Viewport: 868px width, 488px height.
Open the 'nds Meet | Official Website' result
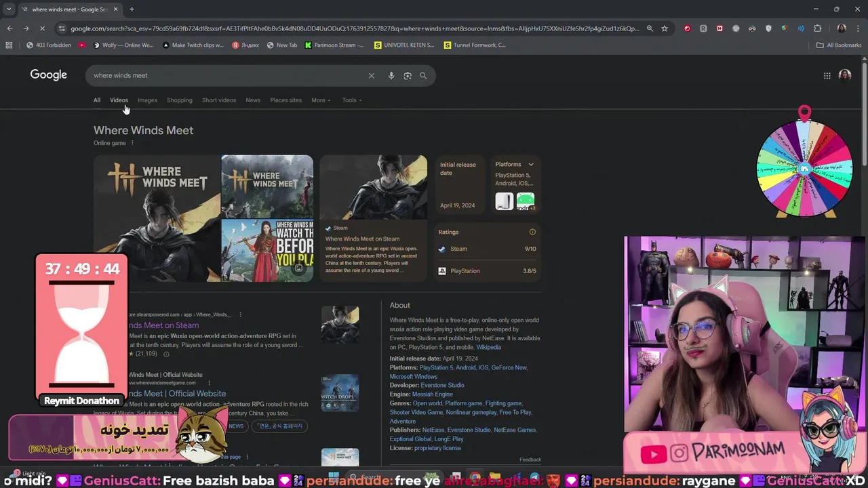click(x=177, y=394)
